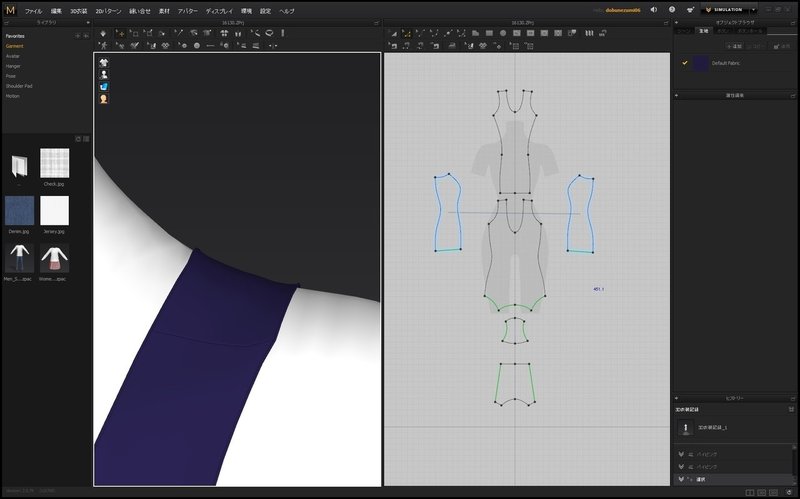Click the garment display icon in 3D view

pos(104,62)
